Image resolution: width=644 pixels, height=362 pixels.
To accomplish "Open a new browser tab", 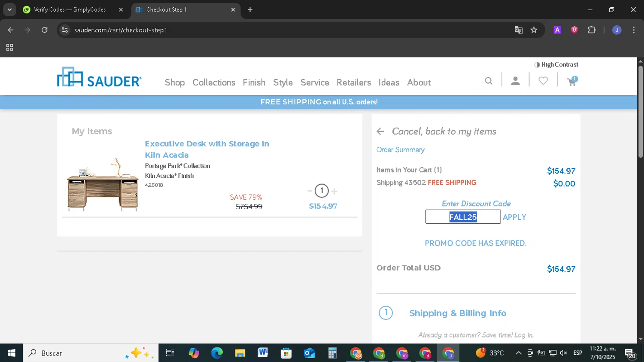I will [250, 9].
